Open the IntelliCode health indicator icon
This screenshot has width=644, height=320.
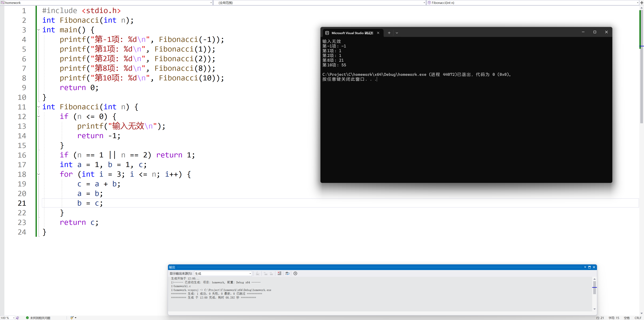[x=18, y=318]
